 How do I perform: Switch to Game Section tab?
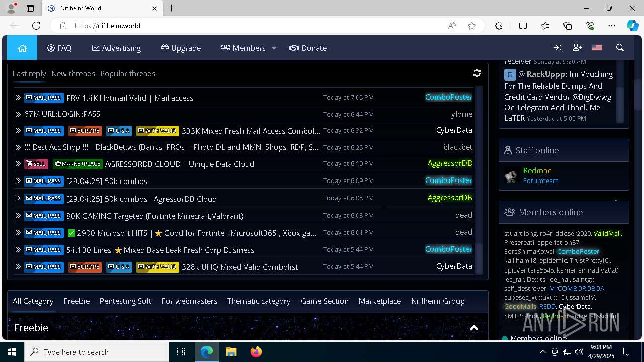325,301
